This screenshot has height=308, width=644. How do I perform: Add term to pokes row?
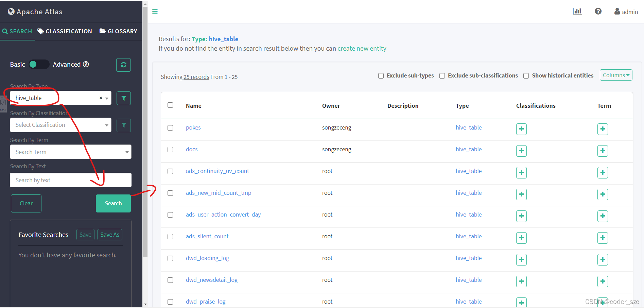coord(603,129)
